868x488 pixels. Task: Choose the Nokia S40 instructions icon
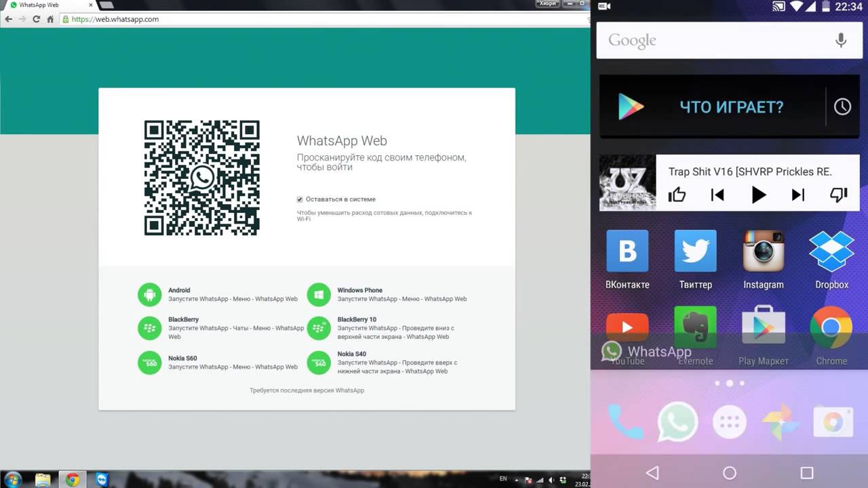pyautogui.click(x=319, y=363)
